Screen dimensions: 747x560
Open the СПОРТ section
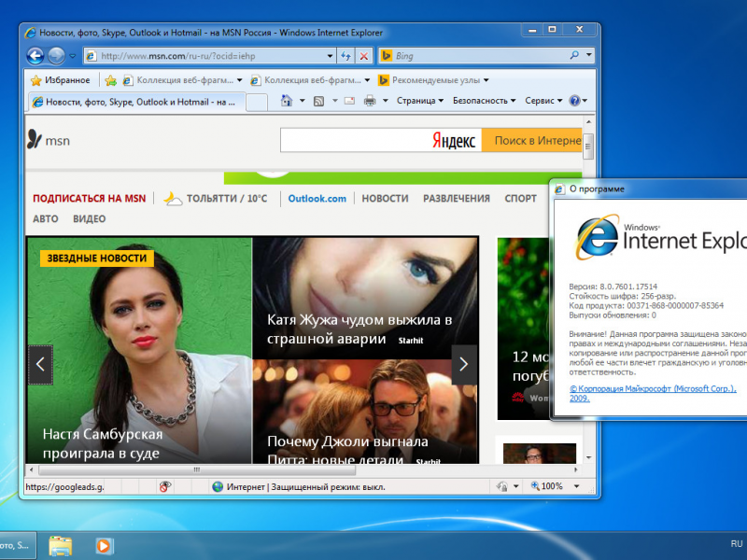click(x=521, y=199)
